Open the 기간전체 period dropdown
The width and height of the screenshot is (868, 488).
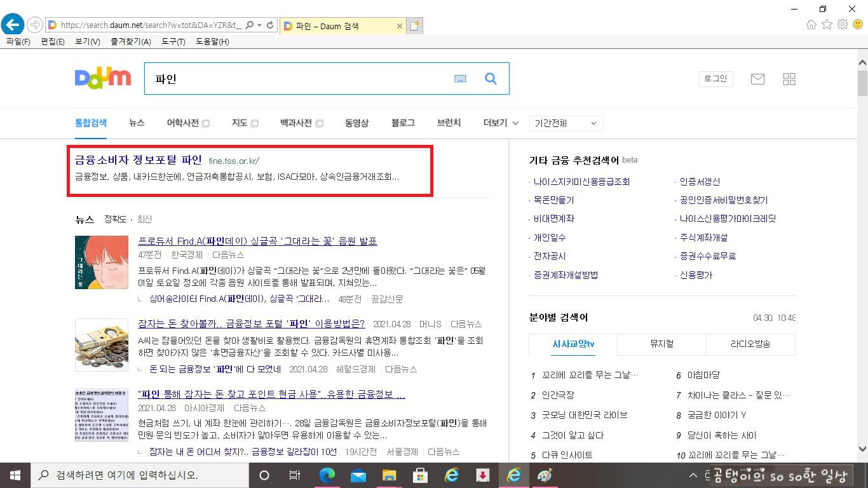tap(566, 123)
